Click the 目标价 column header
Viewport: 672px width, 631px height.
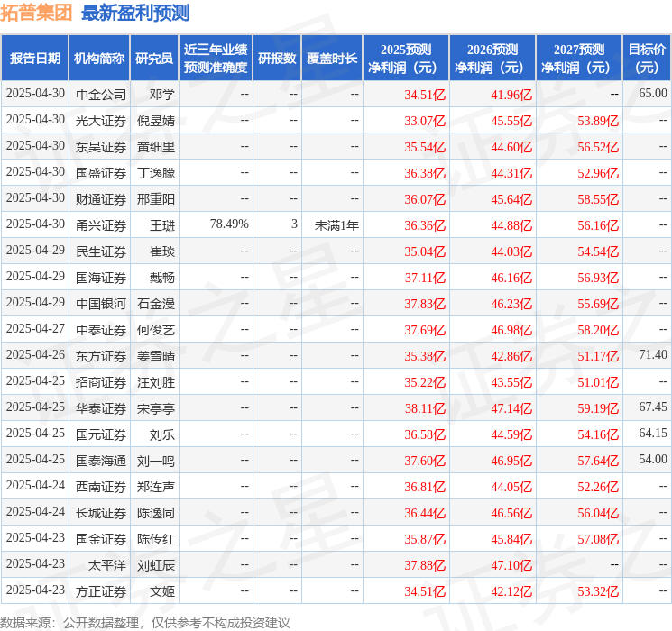tap(647, 59)
